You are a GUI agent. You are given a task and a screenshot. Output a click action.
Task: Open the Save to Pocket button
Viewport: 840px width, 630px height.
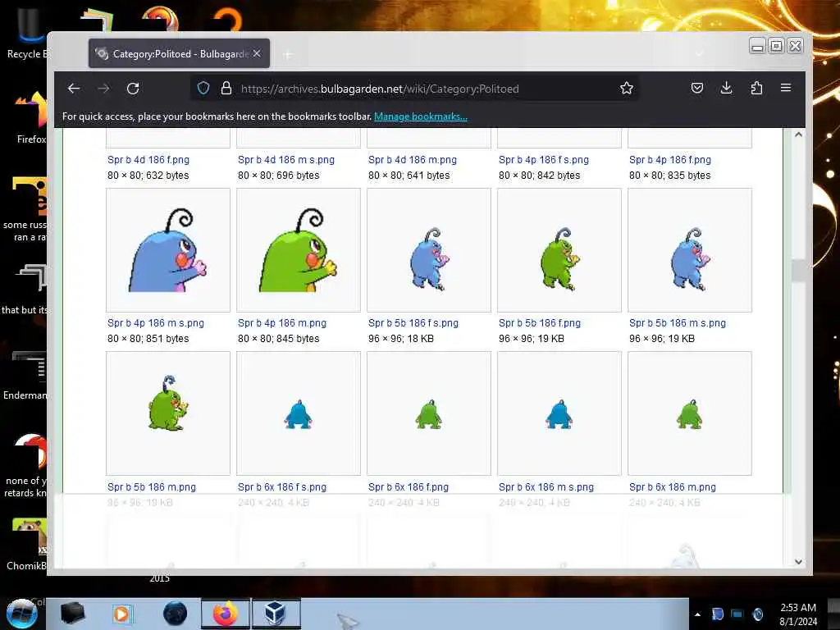697,88
